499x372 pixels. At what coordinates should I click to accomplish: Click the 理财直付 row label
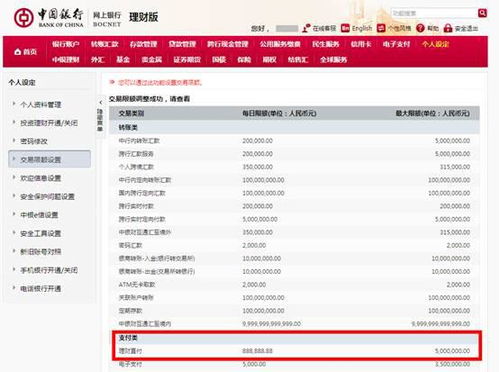coord(130,351)
